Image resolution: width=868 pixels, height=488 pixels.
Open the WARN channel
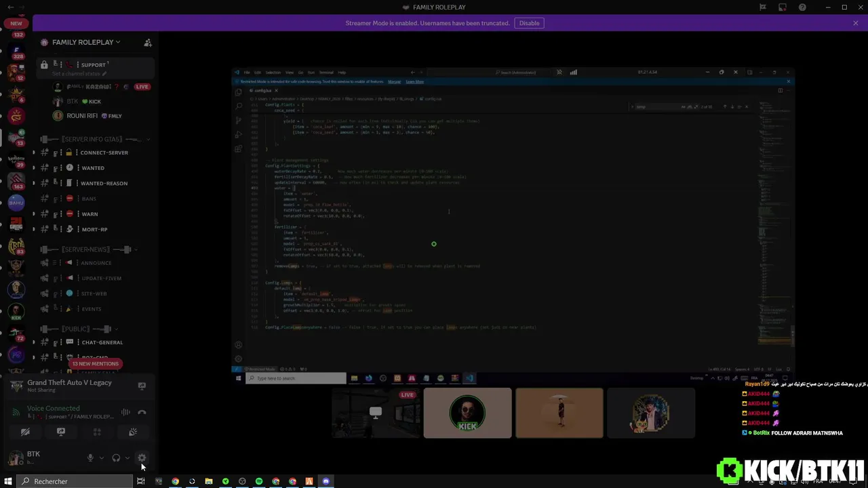click(95, 214)
